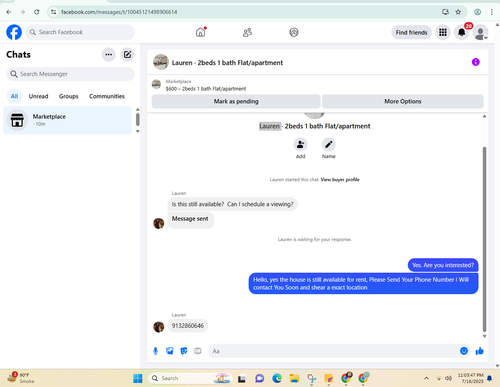Record a voice clip with microphone icon
This screenshot has height=387, width=500.
[155, 351]
